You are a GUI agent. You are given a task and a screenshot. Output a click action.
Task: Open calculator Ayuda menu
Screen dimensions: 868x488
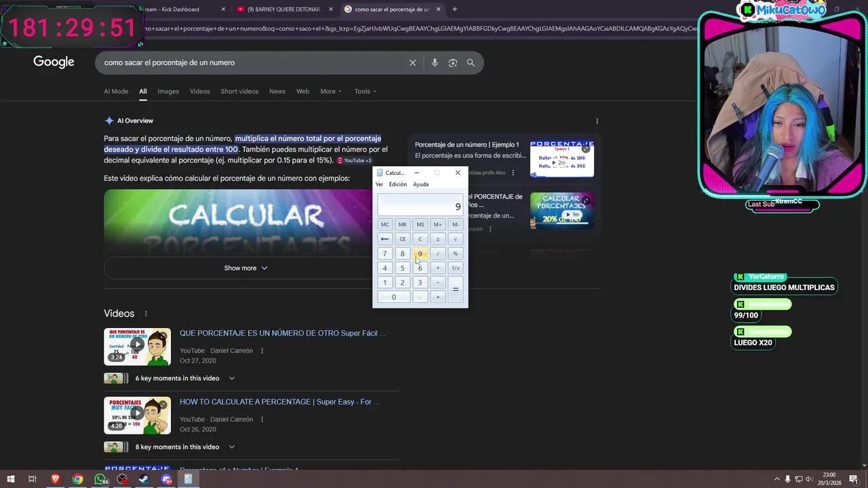420,184
